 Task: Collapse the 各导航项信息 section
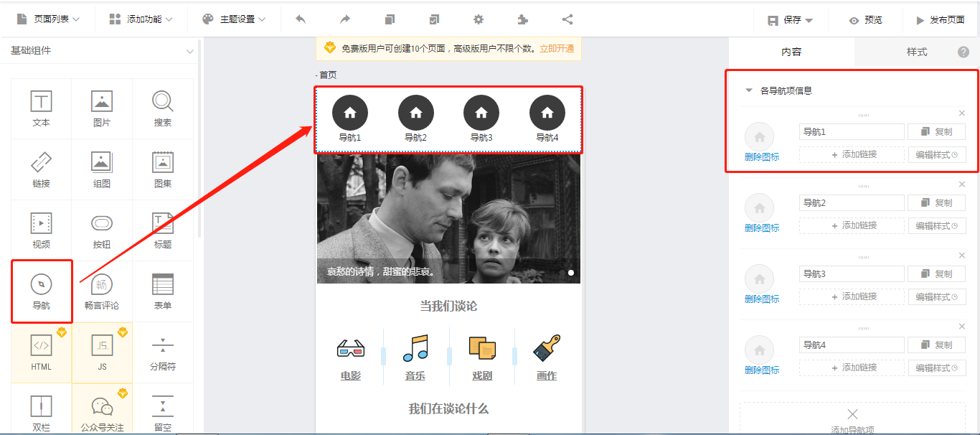[749, 90]
